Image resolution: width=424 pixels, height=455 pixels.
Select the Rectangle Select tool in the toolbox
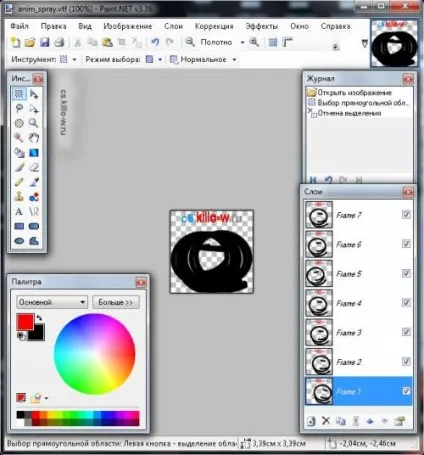pyautogui.click(x=19, y=94)
